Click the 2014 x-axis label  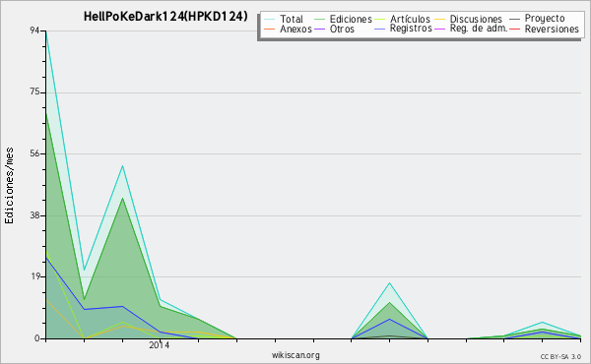[x=159, y=345]
